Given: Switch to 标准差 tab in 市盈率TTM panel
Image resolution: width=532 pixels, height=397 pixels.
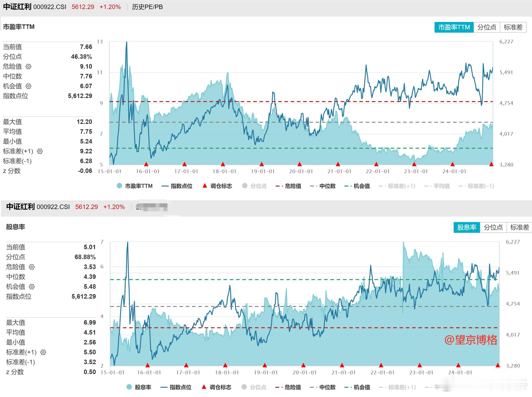Looking at the screenshot, I should click(513, 27).
